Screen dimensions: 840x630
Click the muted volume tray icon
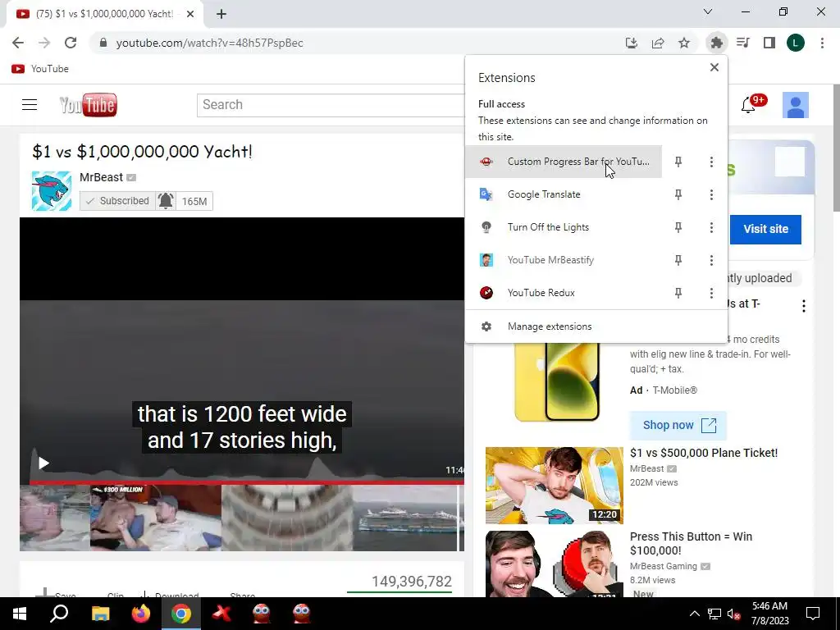tap(733, 614)
